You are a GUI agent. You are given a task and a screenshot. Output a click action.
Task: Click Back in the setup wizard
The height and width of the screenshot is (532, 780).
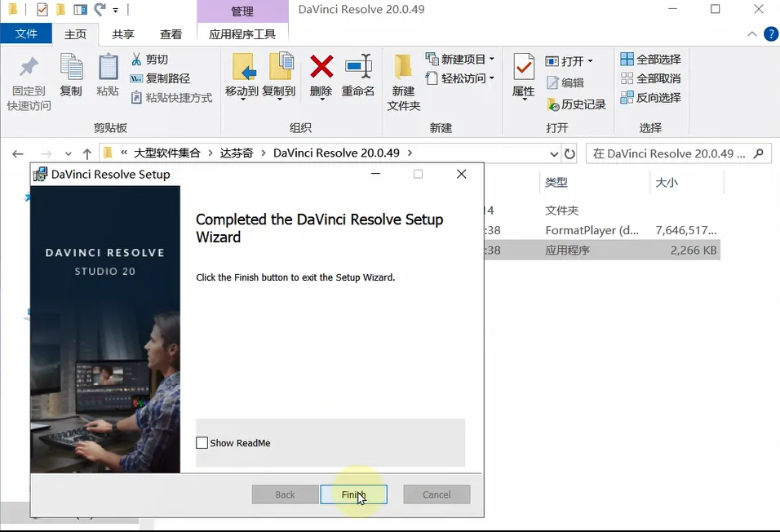point(285,494)
